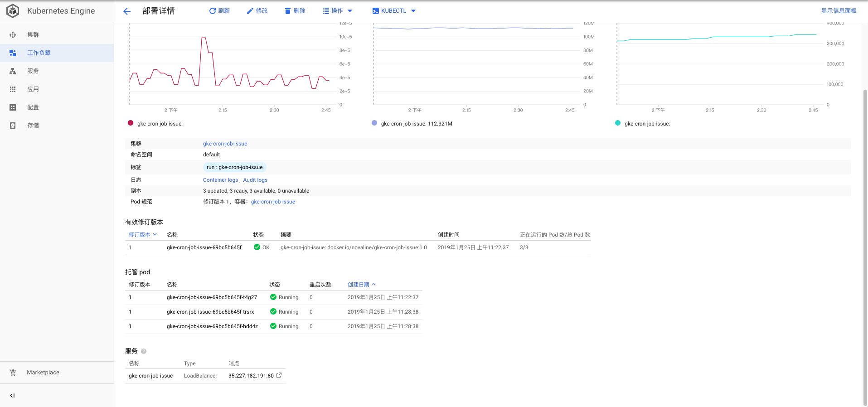Click the purple memory chart legend dot
Viewport: 868px width, 407px height.
(x=374, y=123)
